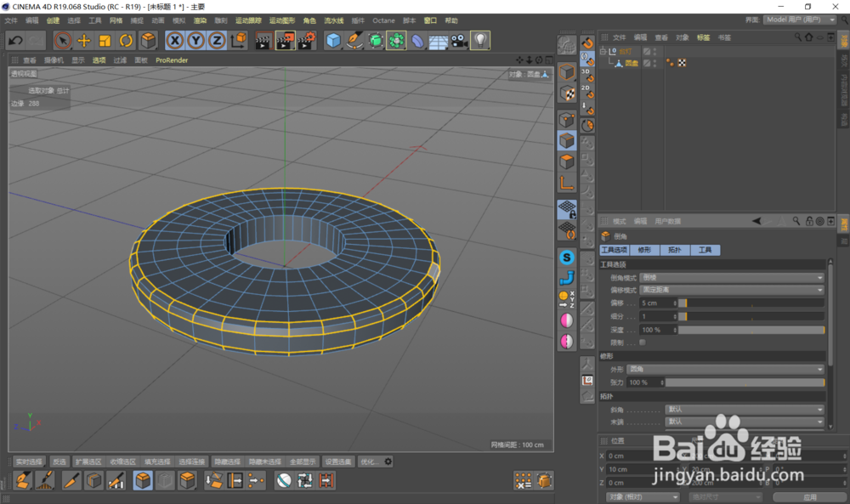
Task: Switch to the 拓扑 tab
Action: click(675, 250)
